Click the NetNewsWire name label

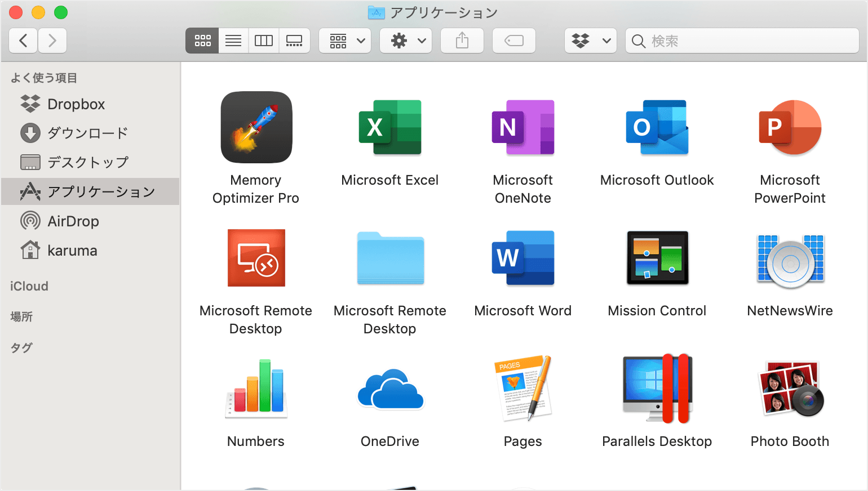[790, 311]
